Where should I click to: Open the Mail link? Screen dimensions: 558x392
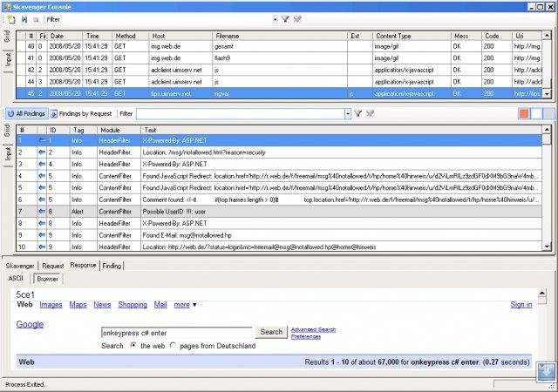coord(160,305)
